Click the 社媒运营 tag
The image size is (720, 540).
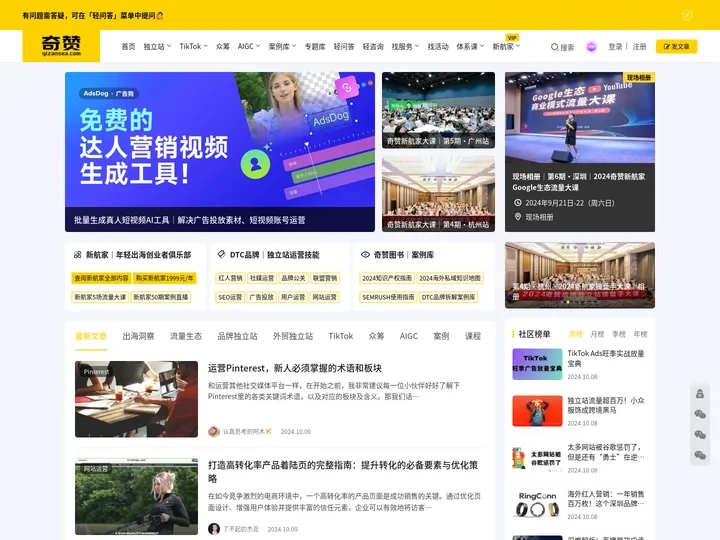tap(262, 278)
